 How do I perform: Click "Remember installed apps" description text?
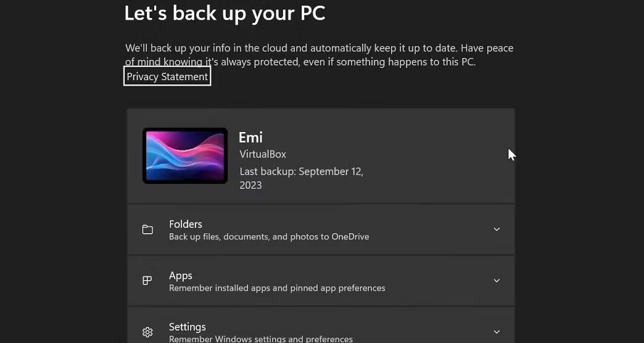[277, 288]
